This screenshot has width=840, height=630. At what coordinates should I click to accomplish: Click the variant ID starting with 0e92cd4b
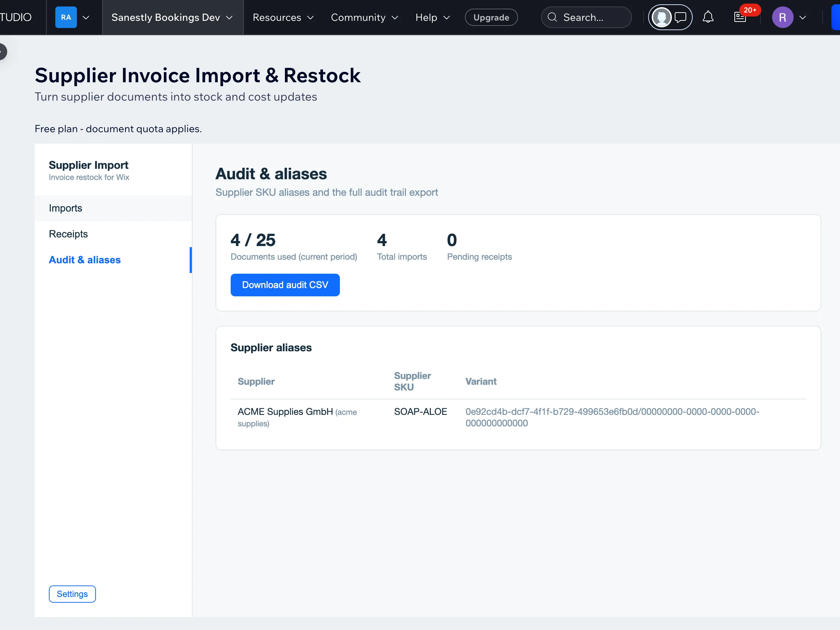pos(612,417)
